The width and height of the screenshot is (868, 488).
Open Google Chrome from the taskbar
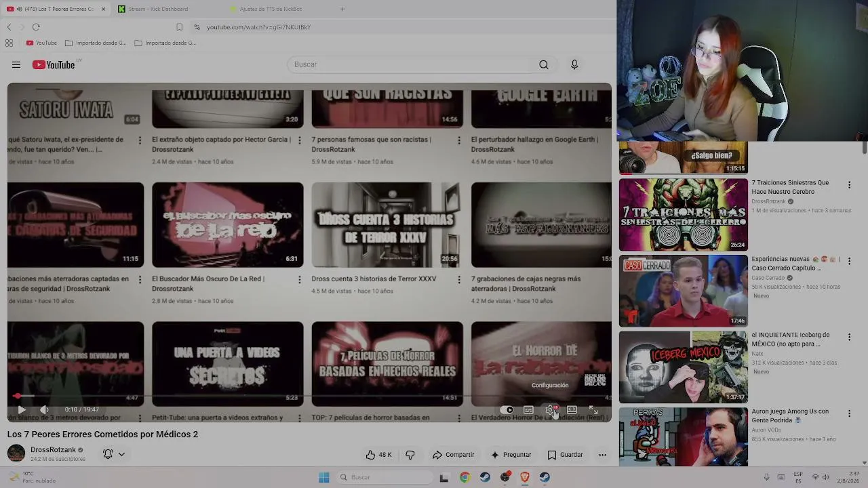coord(465,477)
